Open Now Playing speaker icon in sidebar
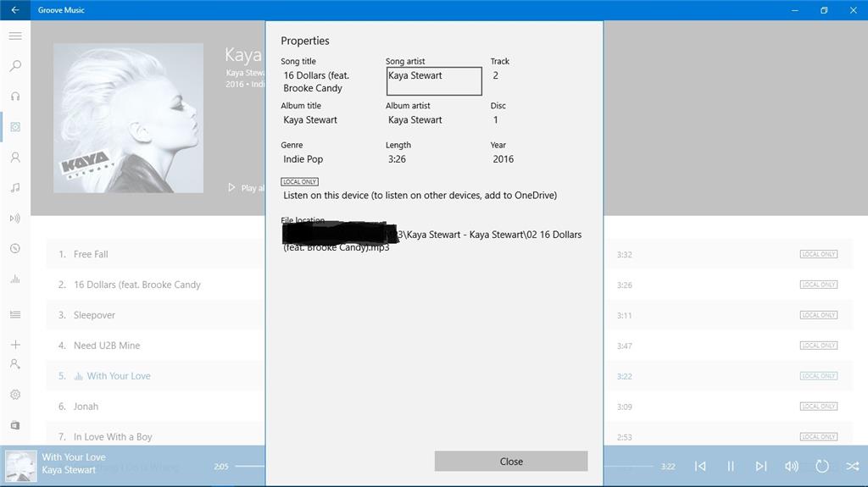868x487 pixels. 15,218
